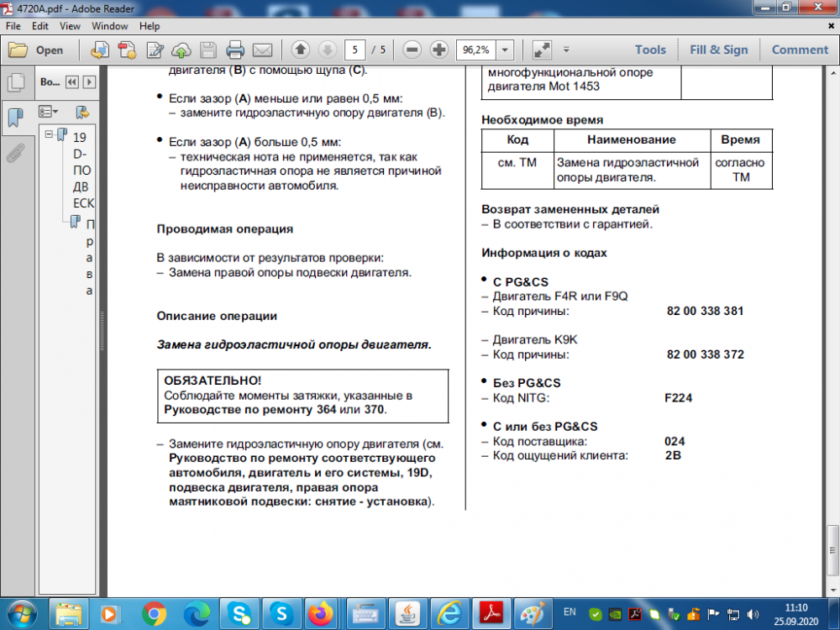The width and height of the screenshot is (840, 630).
Task: Open the Page Thumbnails panel icon
Action: 16,81
